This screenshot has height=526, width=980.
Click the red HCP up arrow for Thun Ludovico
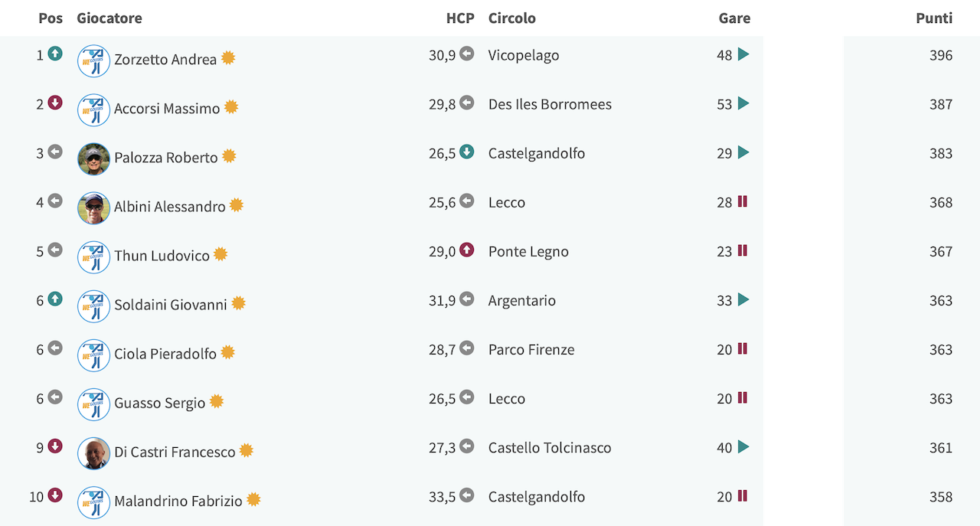[x=466, y=250]
